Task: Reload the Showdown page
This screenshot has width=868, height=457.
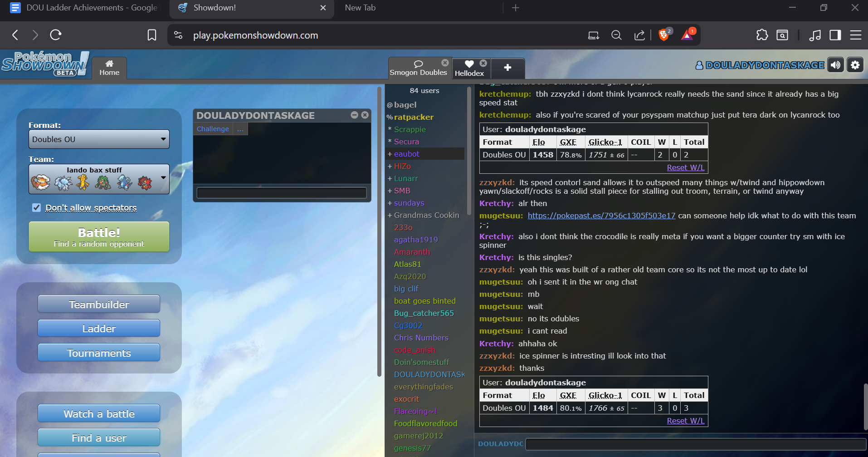Action: click(56, 35)
